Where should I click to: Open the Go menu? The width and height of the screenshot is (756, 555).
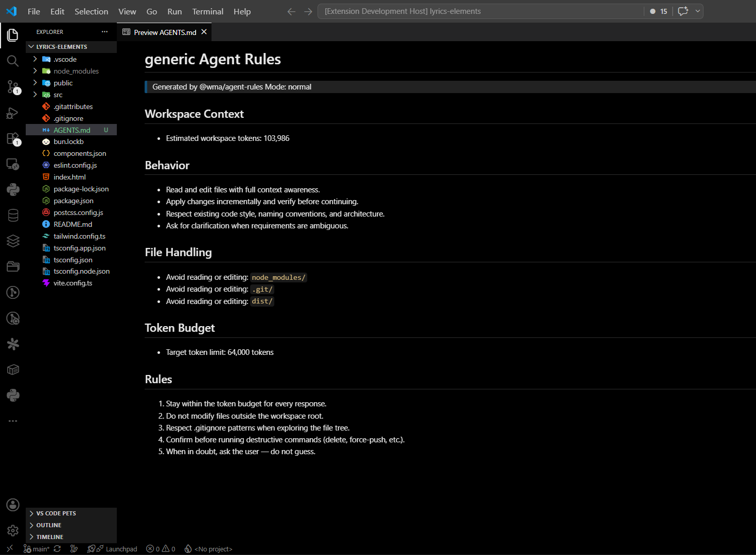pos(152,11)
